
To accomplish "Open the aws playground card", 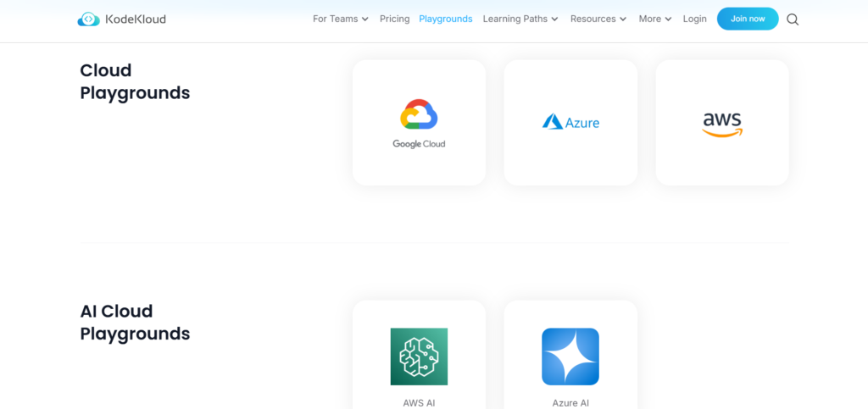I will (x=722, y=123).
